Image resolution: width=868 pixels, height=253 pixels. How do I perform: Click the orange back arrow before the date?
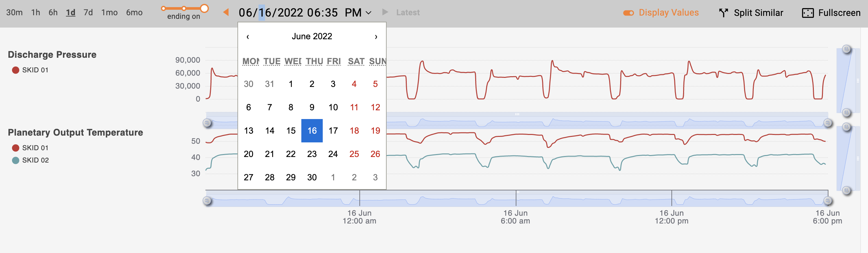click(226, 12)
